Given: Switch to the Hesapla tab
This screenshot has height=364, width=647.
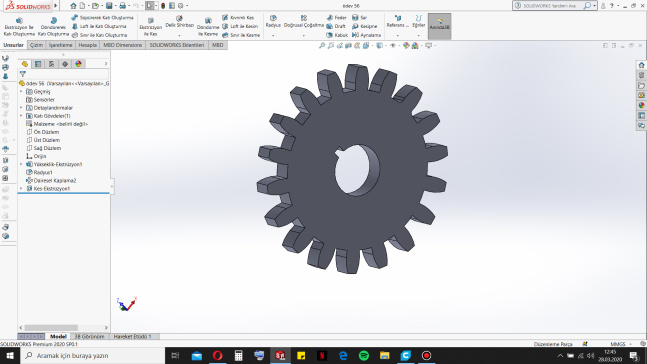Looking at the screenshot, I should (87, 45).
